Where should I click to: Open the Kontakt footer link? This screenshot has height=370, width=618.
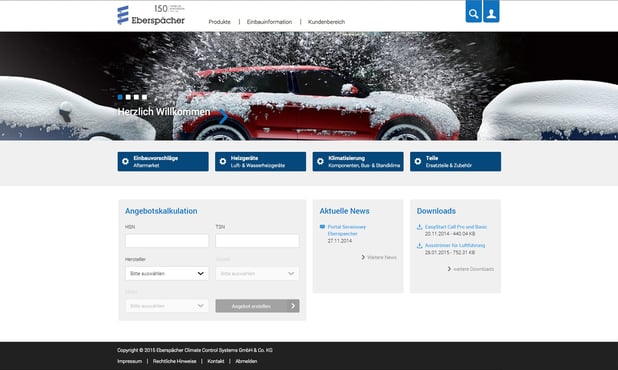[216, 361]
